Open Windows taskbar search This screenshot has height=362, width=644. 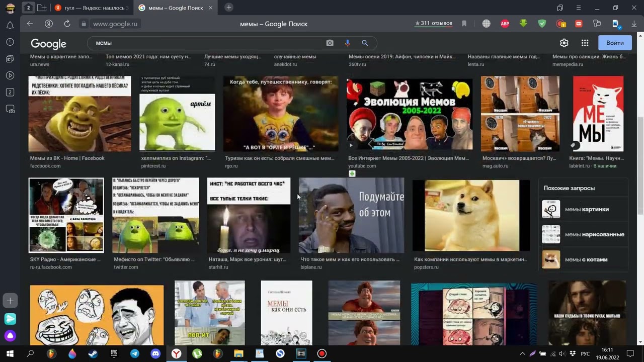(30, 353)
